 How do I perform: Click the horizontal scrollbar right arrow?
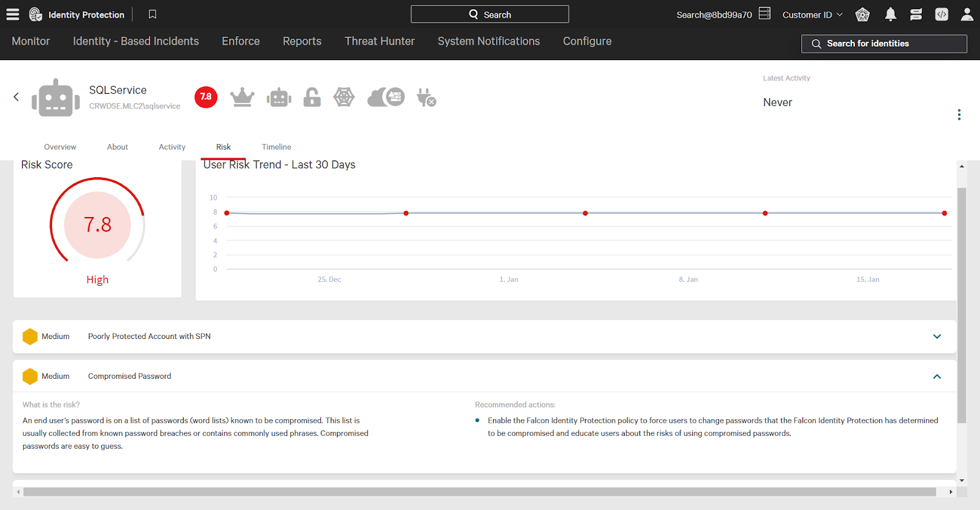951,492
